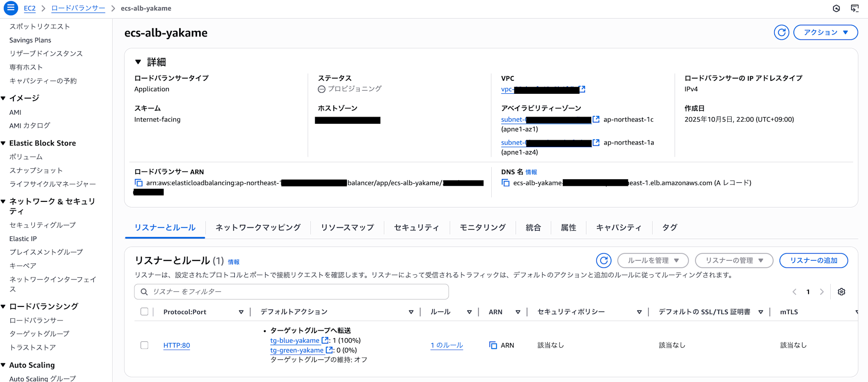Open ボリューム in sidebar

[x=26, y=157]
